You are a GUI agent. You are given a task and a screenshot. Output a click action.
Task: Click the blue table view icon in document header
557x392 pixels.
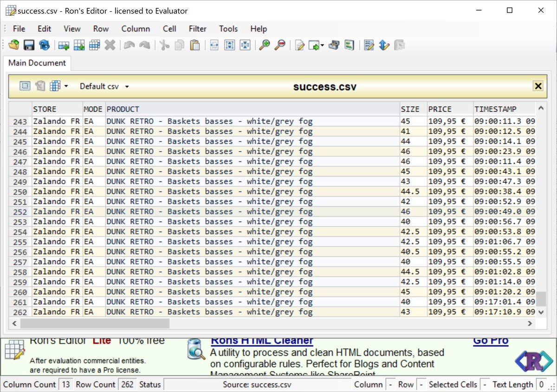[55, 86]
